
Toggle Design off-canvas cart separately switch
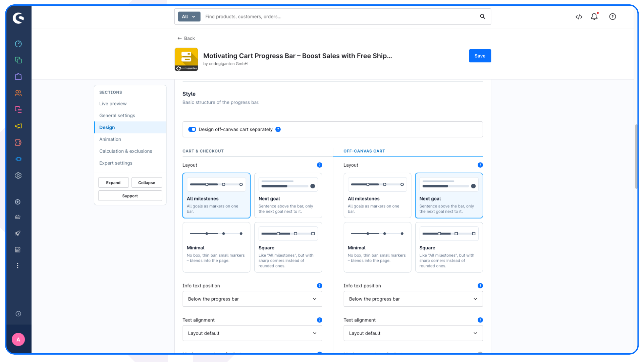click(192, 129)
